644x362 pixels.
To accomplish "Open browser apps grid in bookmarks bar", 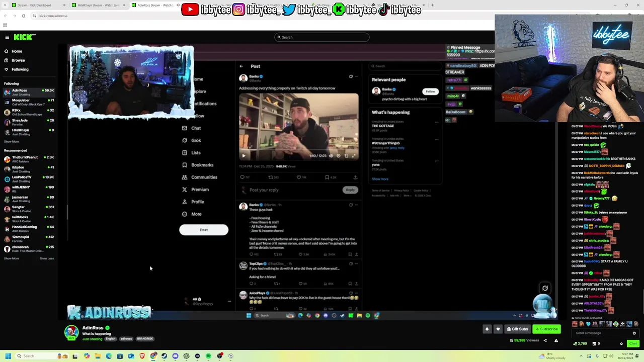I will 5,25.
